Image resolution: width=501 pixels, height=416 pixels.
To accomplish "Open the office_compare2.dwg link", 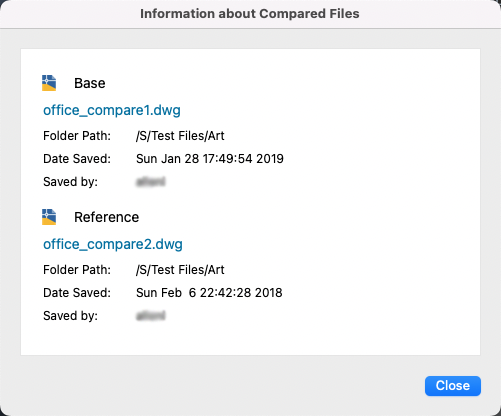I will pyautogui.click(x=113, y=244).
